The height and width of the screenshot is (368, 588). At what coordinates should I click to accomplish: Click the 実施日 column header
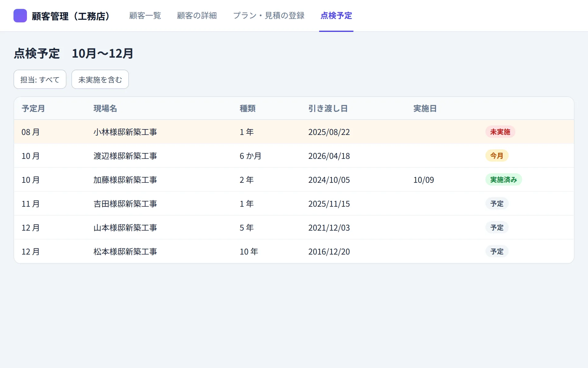(x=425, y=109)
